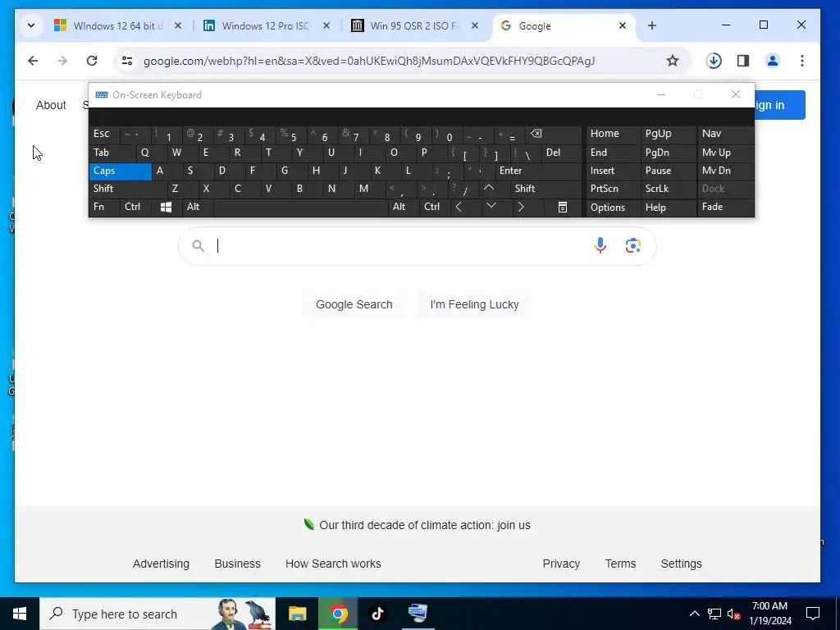The image size is (840, 630).
Task: Open the About link
Action: [x=51, y=105]
